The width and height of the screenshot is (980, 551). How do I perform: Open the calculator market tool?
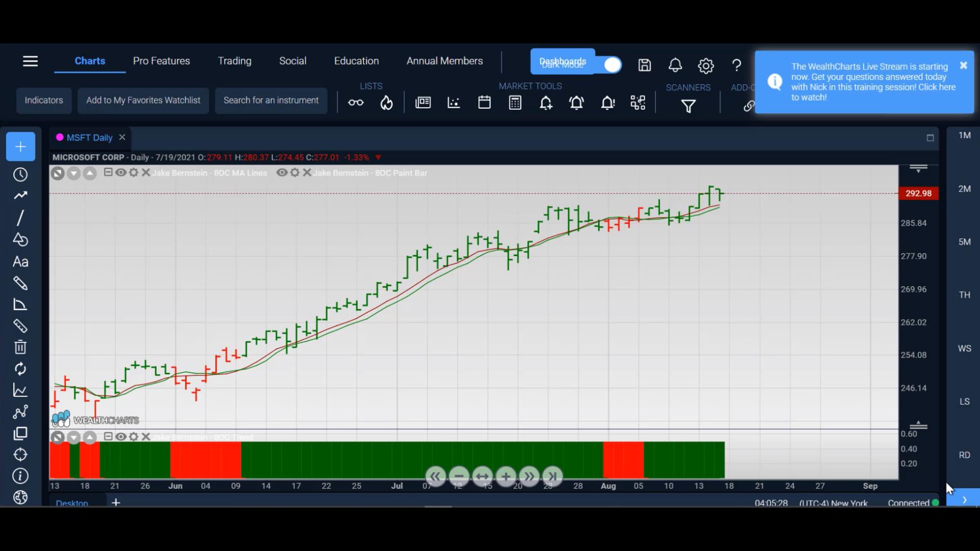click(x=515, y=103)
